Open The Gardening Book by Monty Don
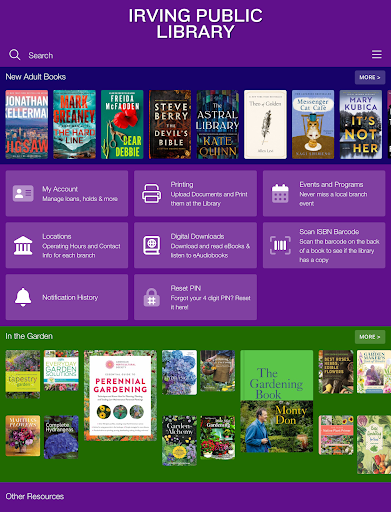Viewport: 391px width, 512px height. coord(277,401)
